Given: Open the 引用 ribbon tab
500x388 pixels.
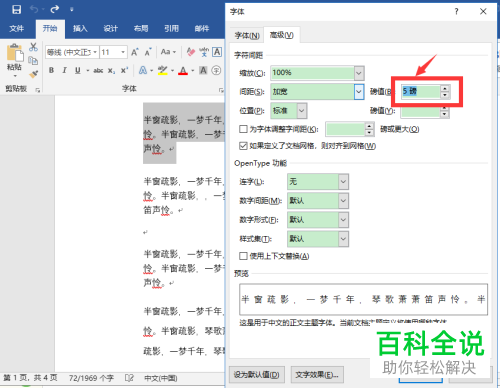Looking at the screenshot, I should pos(171,29).
